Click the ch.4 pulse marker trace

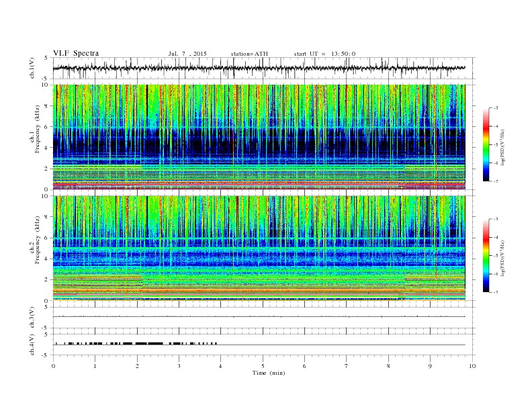click(136, 344)
